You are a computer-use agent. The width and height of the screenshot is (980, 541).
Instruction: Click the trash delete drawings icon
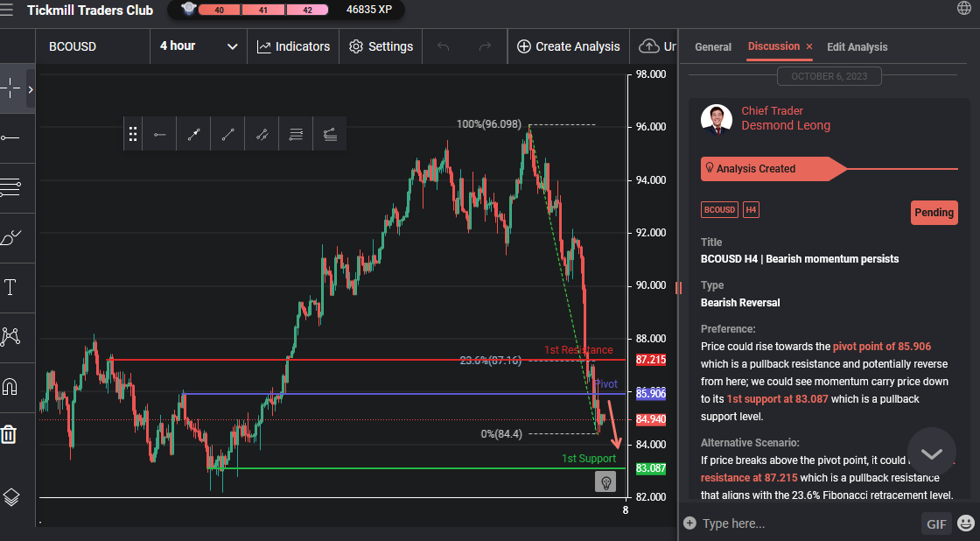9,434
